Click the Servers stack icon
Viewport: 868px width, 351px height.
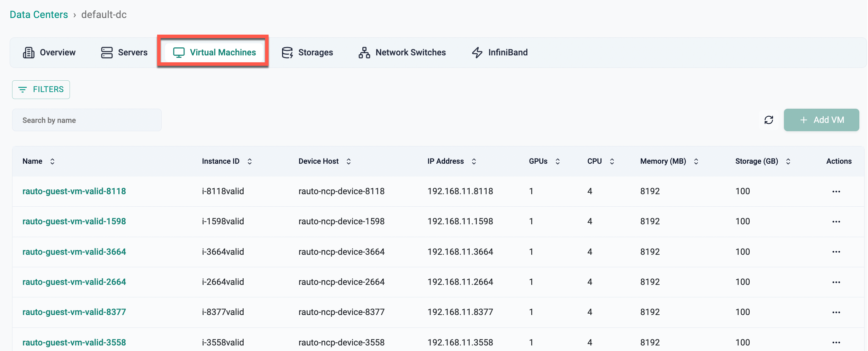[106, 52]
